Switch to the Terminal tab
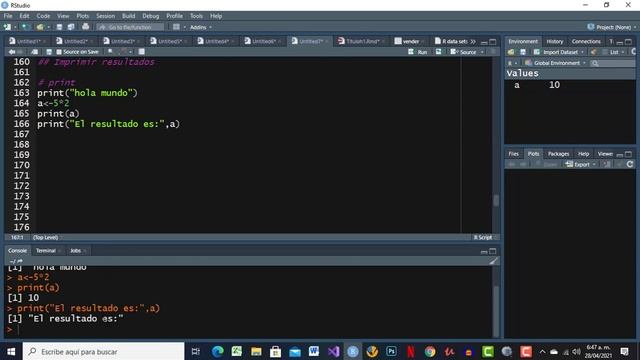This screenshot has height=360, width=640. click(46, 251)
